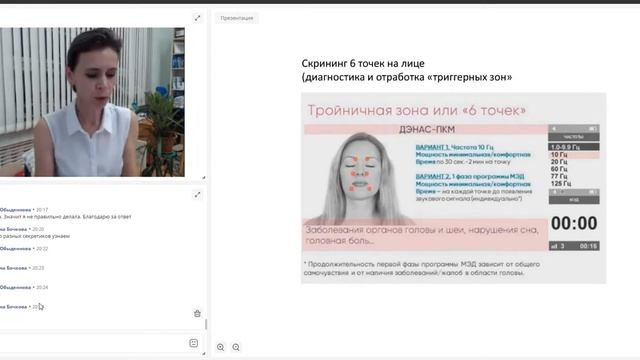Click 'ВАРИАНТ 2. 1 фаза программы МЭД' underlined text
This screenshot has height=360, width=640.
[x=470, y=176]
